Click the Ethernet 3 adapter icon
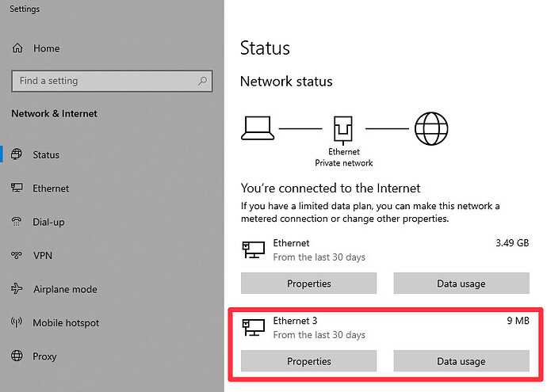Image resolution: width=547 pixels, height=392 pixels. [254, 328]
